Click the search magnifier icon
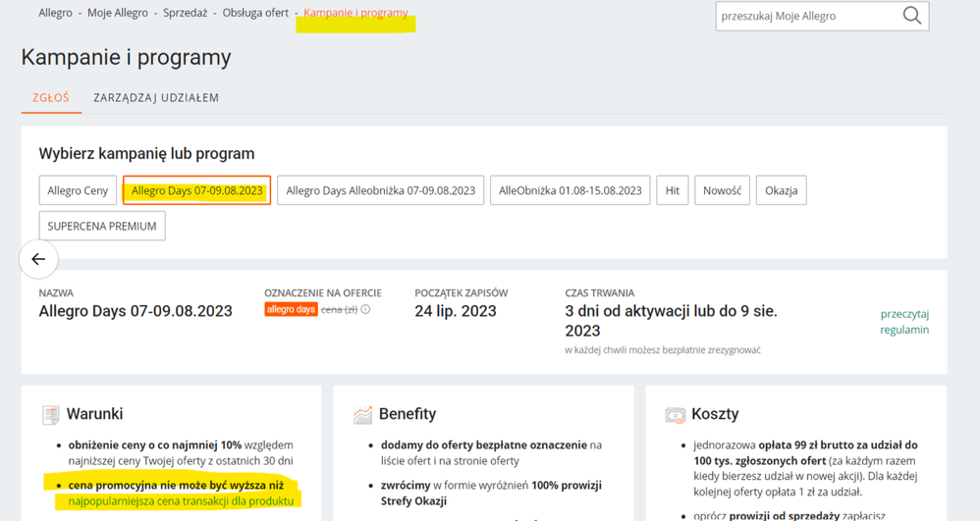This screenshot has width=980, height=521. (x=912, y=16)
